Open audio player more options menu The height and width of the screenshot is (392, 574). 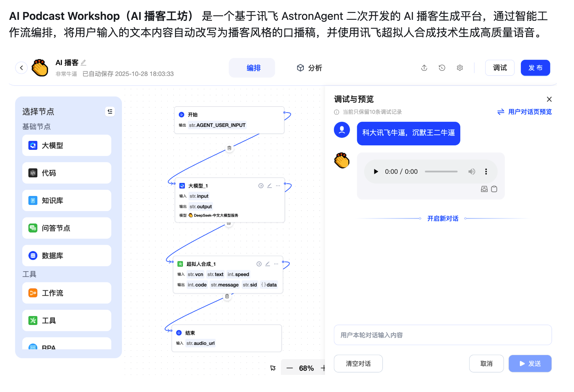(x=486, y=172)
